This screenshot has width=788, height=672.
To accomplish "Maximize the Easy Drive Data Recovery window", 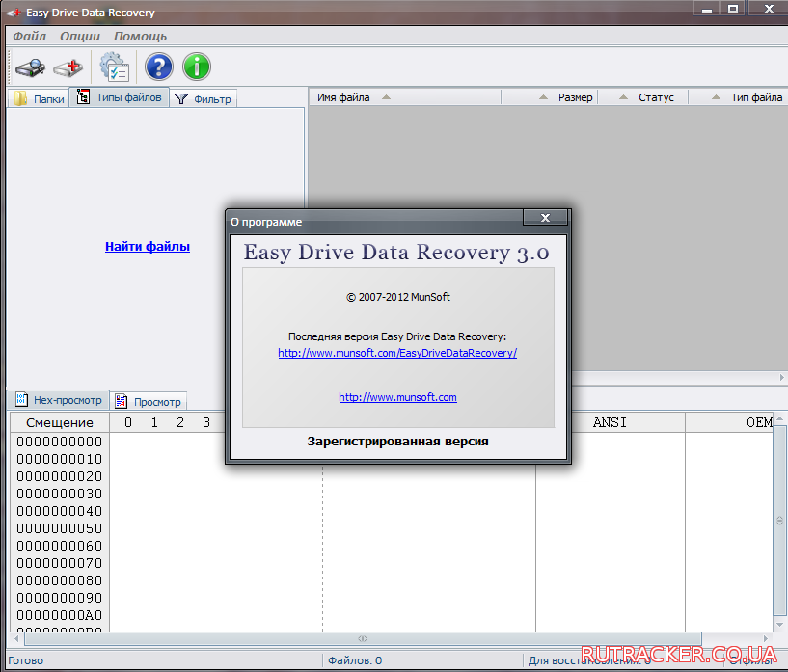I will [733, 9].
